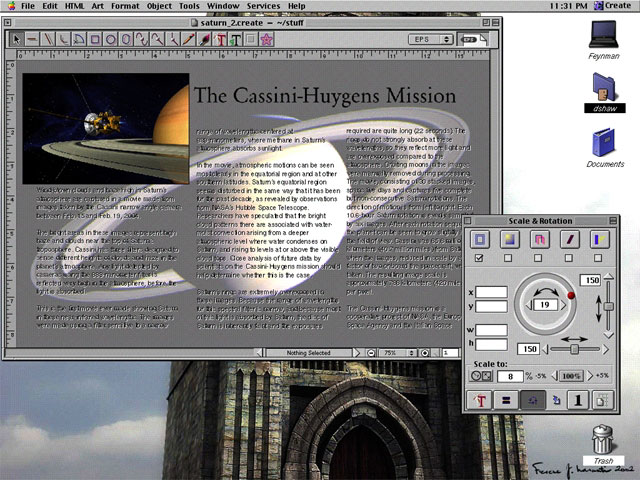Image resolution: width=640 pixels, height=480 pixels.
Task: Check the box under blue-yellow flag icon
Action: coord(598,258)
